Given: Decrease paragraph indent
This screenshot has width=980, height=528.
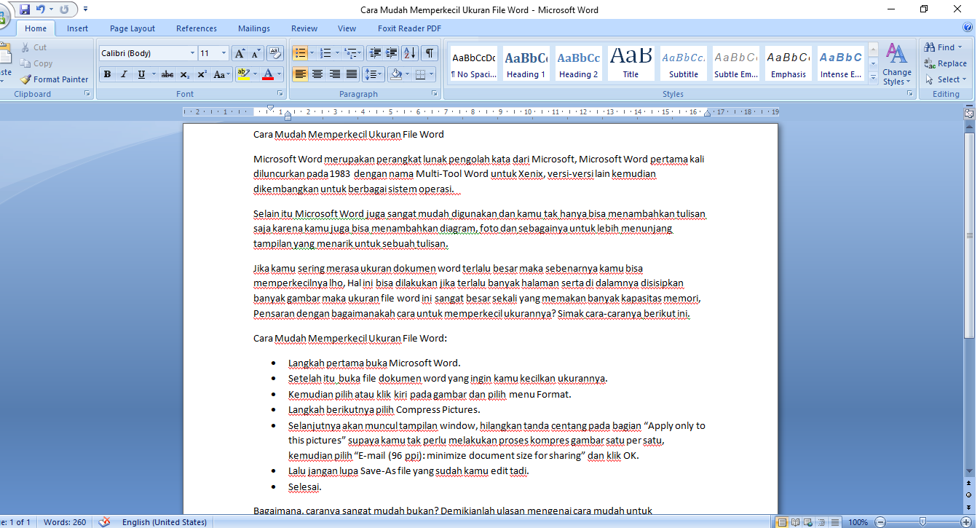Looking at the screenshot, I should 375,53.
